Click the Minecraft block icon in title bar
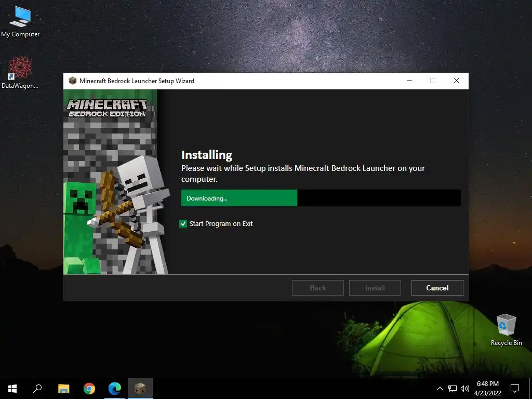532x399 pixels. tap(72, 81)
